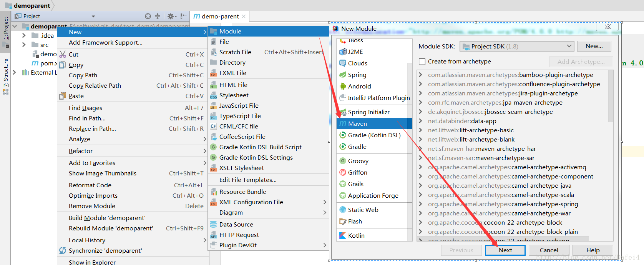Click the Cancel button
Image resolution: width=644 pixels, height=265 pixels.
click(549, 250)
